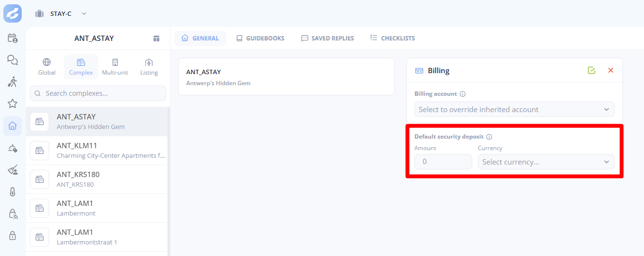
Task: Click info icon beside Default security deposit
Action: tap(489, 137)
